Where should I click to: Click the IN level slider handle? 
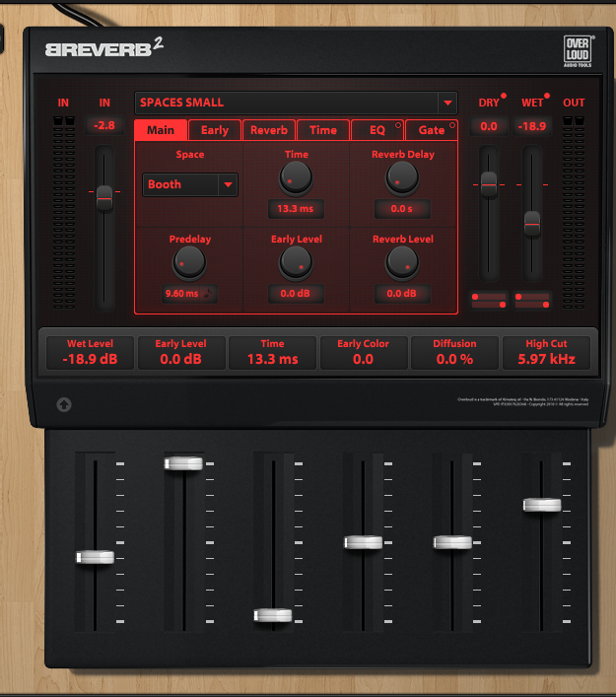(104, 198)
